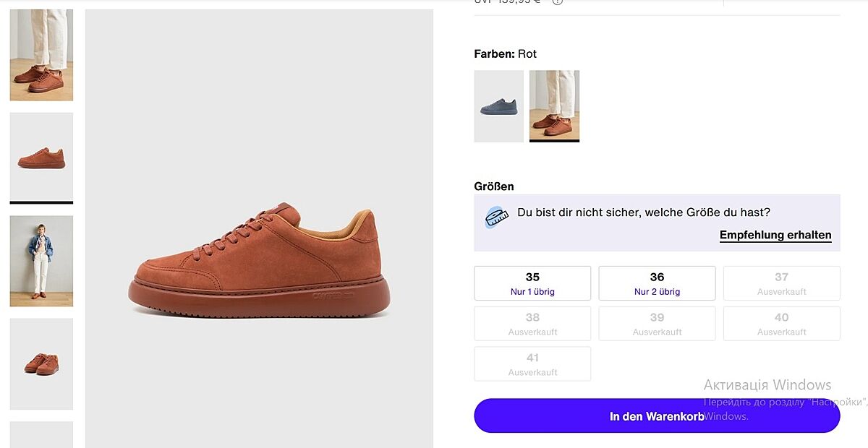
Task: Open the Empfehlung erhalten link
Action: [x=775, y=235]
